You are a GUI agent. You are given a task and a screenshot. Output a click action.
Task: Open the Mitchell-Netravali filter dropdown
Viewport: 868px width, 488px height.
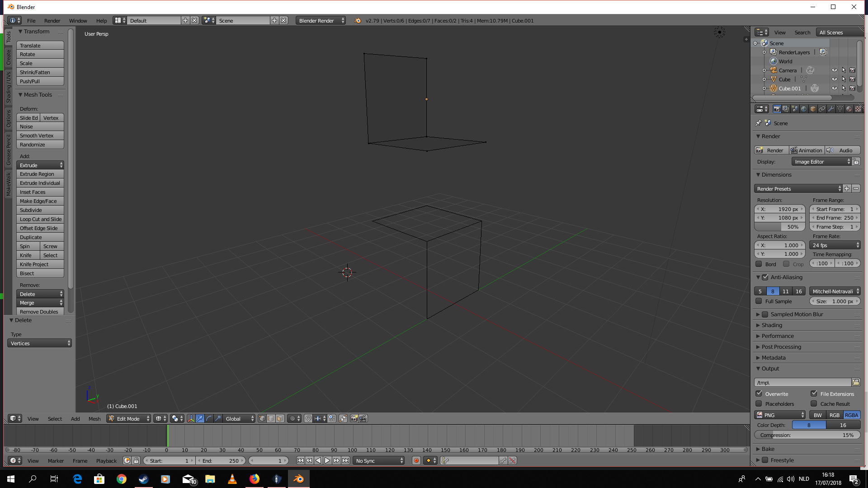(835, 291)
